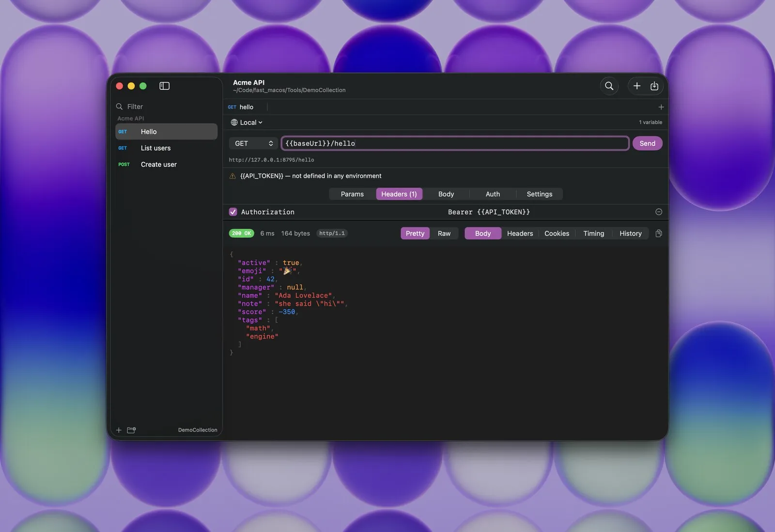Screen dimensions: 775x532
Task: Open the Auth tab
Action: [493, 194]
